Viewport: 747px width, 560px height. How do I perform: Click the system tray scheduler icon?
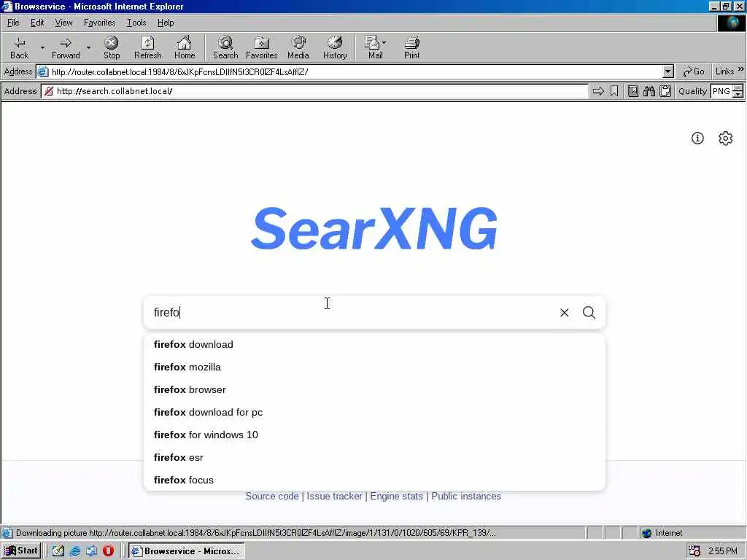click(694, 551)
